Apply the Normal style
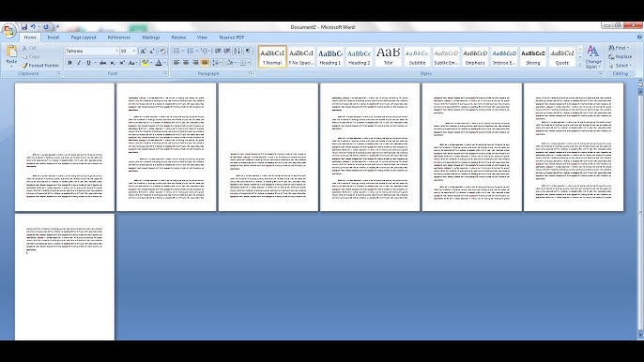 [272, 56]
